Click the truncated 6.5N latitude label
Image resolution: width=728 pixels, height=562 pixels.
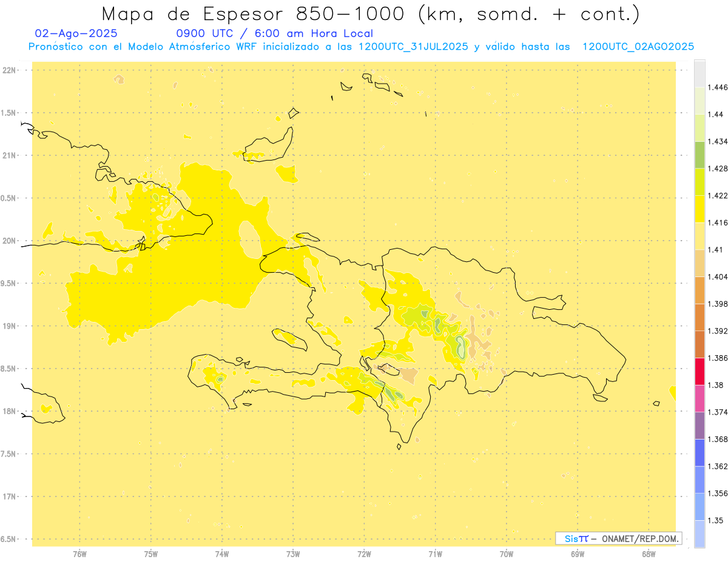coord(8,539)
